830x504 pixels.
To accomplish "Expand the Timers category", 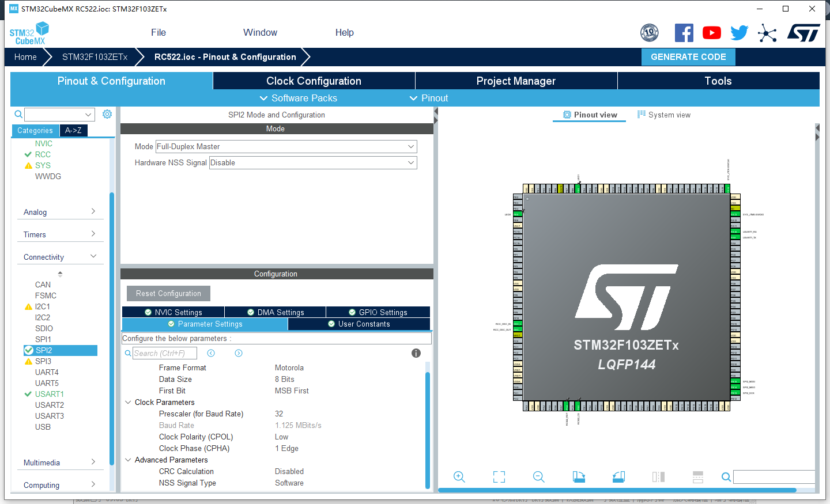I will coord(59,234).
